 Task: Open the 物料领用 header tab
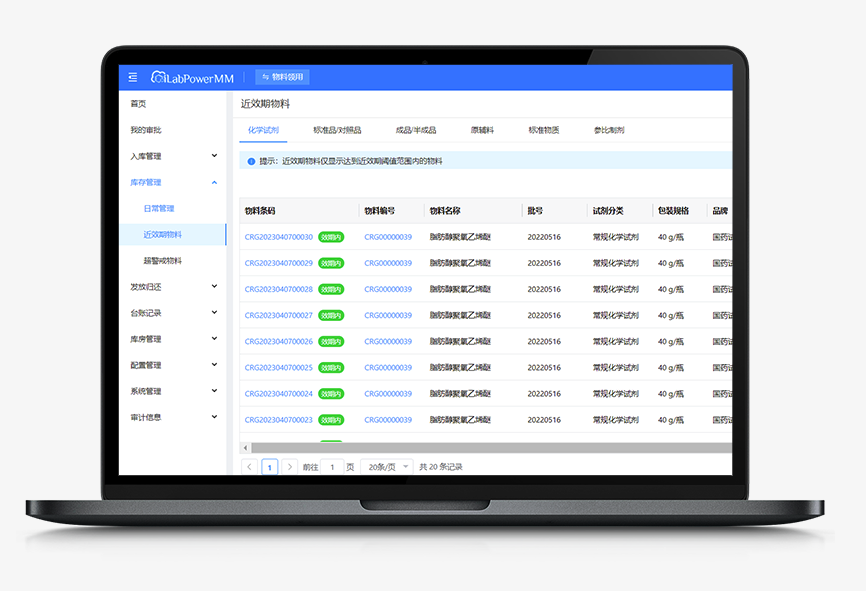click(x=282, y=77)
